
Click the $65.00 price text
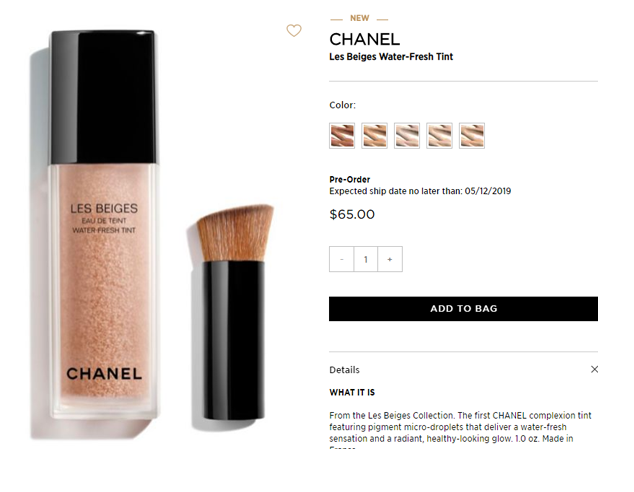click(352, 214)
